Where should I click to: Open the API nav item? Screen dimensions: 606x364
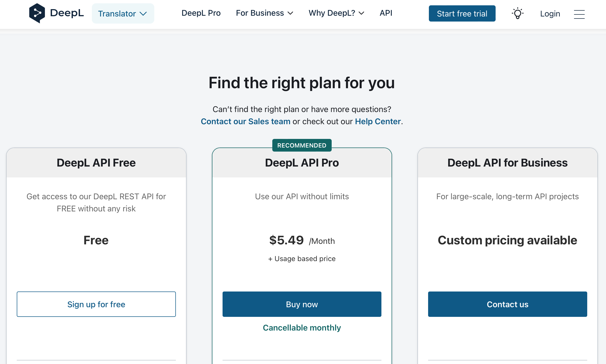(x=386, y=13)
